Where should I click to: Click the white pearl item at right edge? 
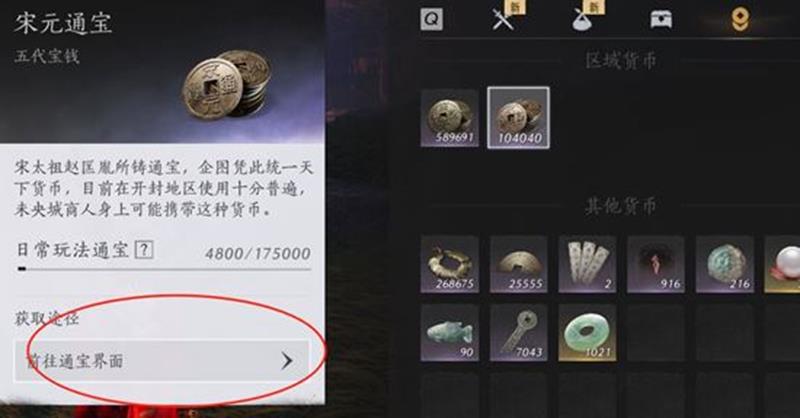coord(782,264)
